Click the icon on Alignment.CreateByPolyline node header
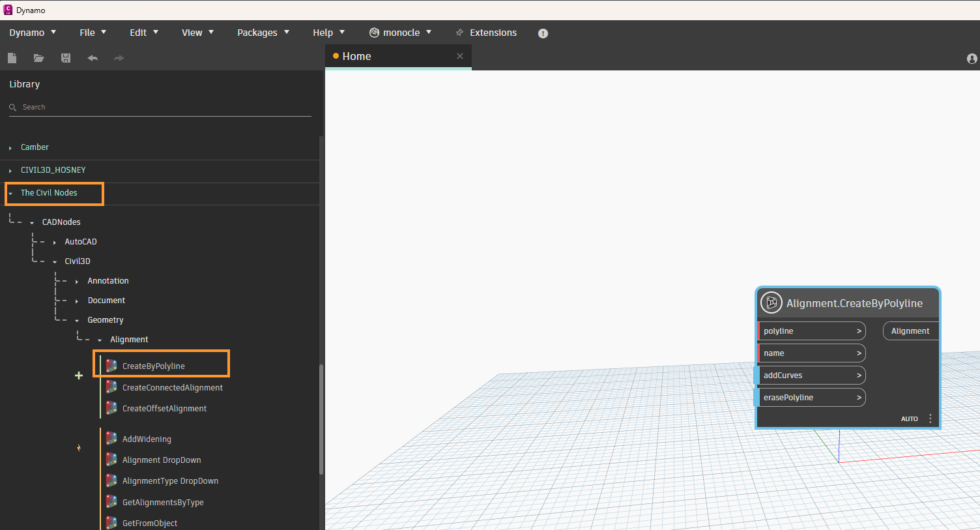 pos(771,302)
